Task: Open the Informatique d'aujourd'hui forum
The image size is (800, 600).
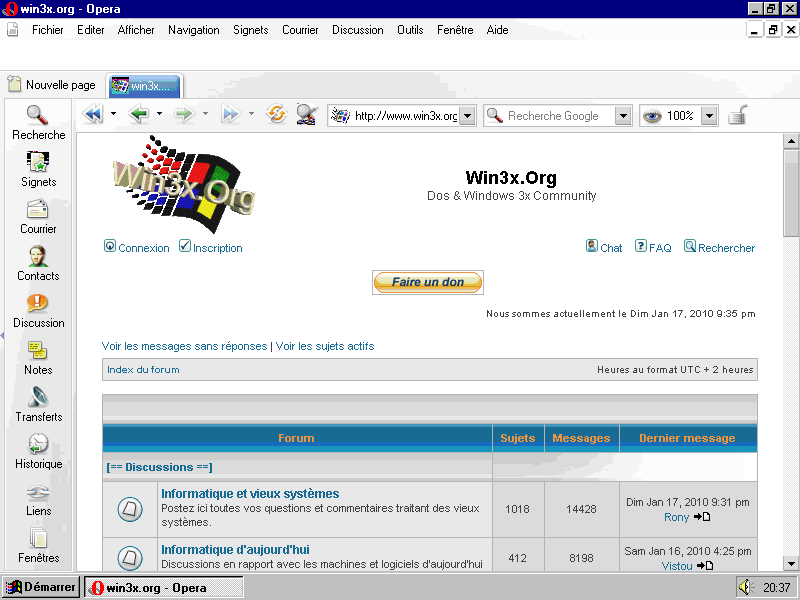Action: point(235,549)
